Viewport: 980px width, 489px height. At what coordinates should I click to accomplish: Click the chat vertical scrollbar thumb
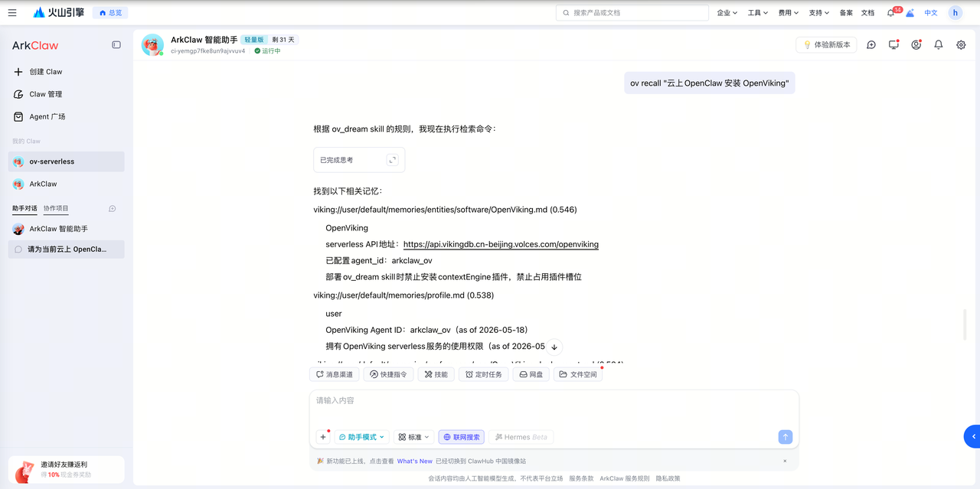965,324
